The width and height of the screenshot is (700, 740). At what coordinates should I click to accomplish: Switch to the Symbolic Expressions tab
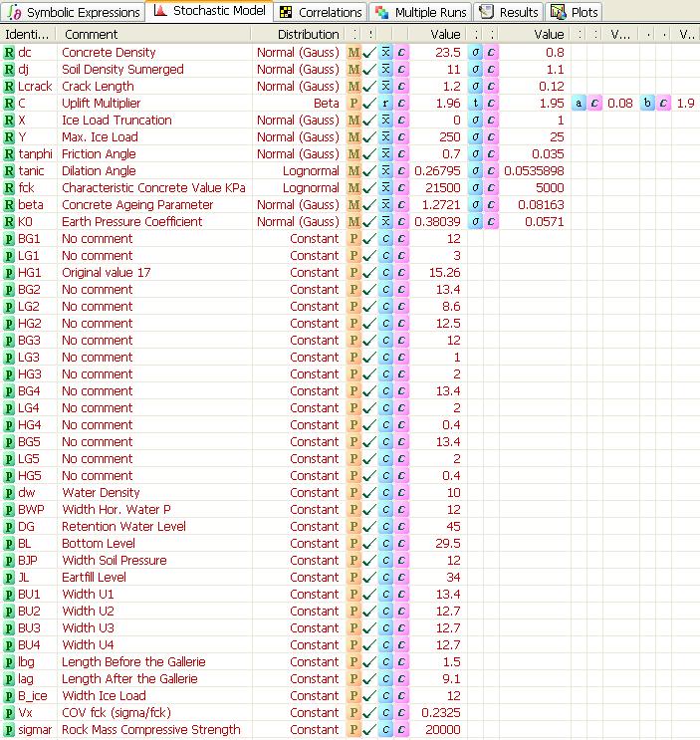73,12
